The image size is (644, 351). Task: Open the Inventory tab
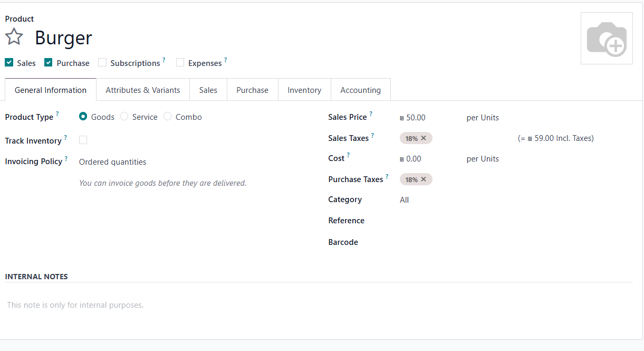(304, 90)
